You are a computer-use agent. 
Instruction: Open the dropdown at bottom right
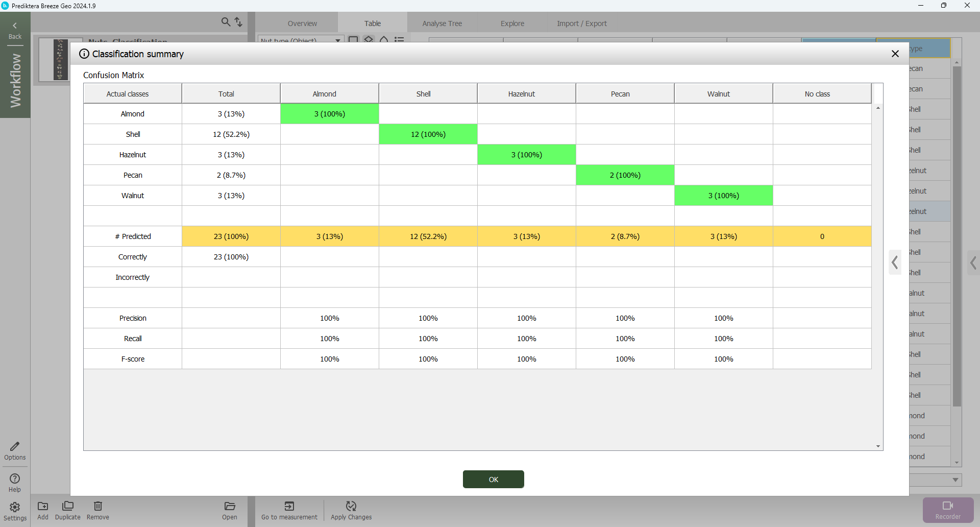[955, 480]
